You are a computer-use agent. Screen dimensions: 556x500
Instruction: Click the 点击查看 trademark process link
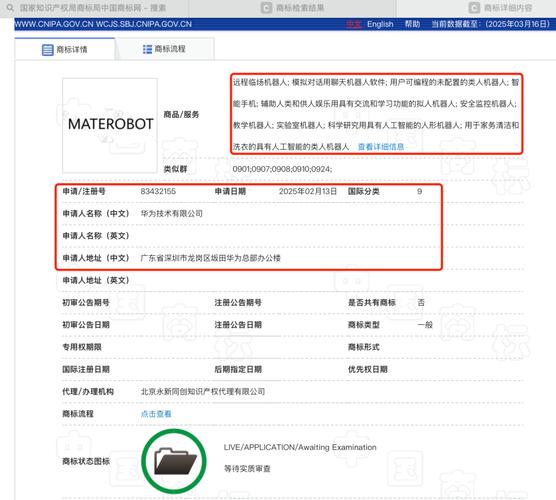point(156,414)
